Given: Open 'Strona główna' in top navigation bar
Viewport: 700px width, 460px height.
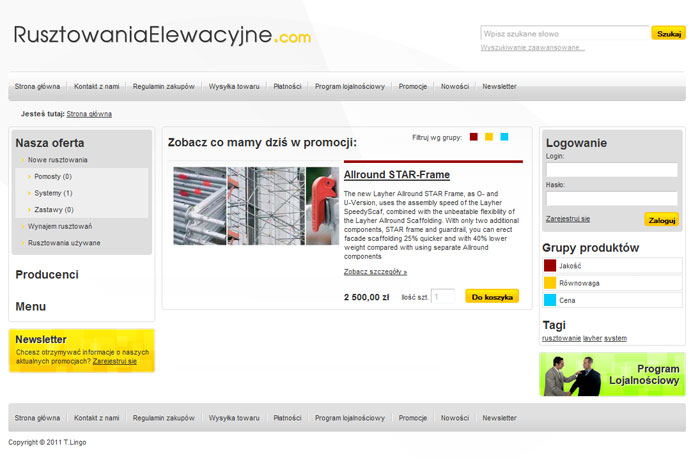Looking at the screenshot, I should coord(37,87).
